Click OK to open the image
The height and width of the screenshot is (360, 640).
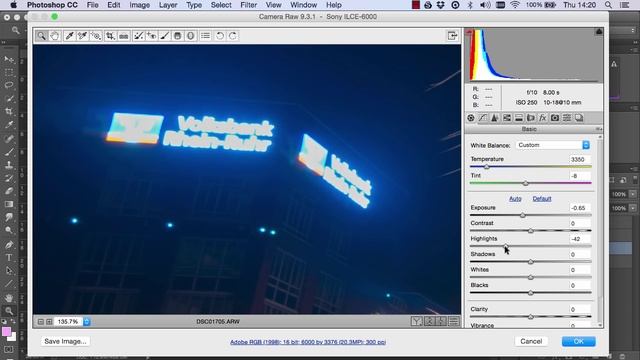pos(578,341)
